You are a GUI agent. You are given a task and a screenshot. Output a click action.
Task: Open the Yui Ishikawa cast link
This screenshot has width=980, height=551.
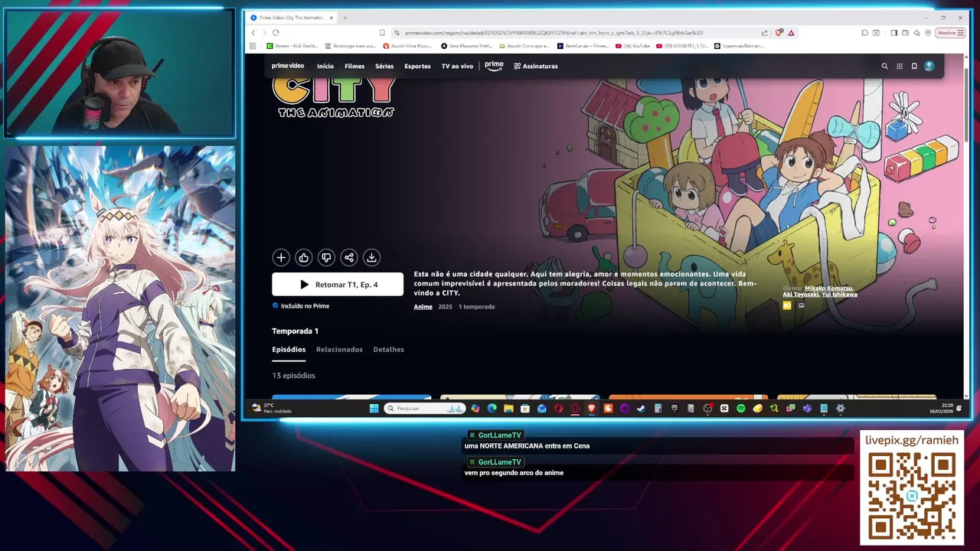tap(839, 295)
